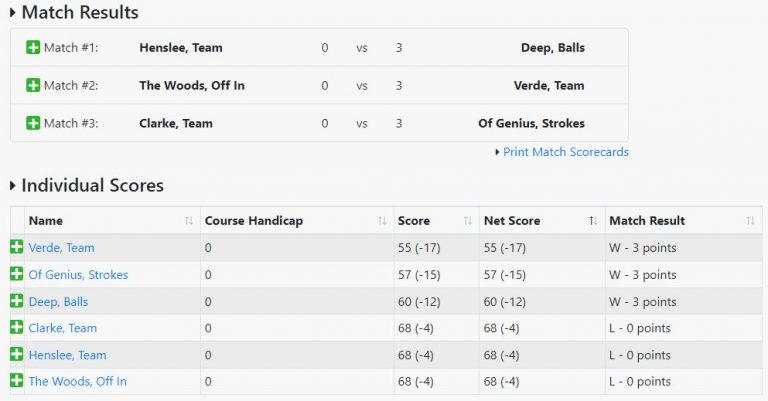Expand Verde, Team row plus icon
This screenshot has height=401, width=768.
point(17,248)
